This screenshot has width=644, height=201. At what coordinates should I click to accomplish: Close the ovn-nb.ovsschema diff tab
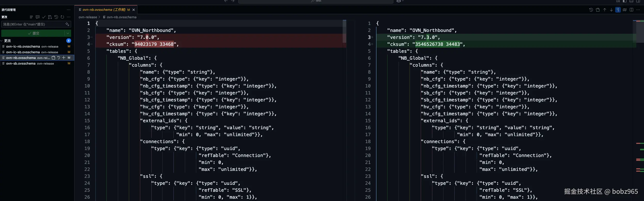[134, 10]
